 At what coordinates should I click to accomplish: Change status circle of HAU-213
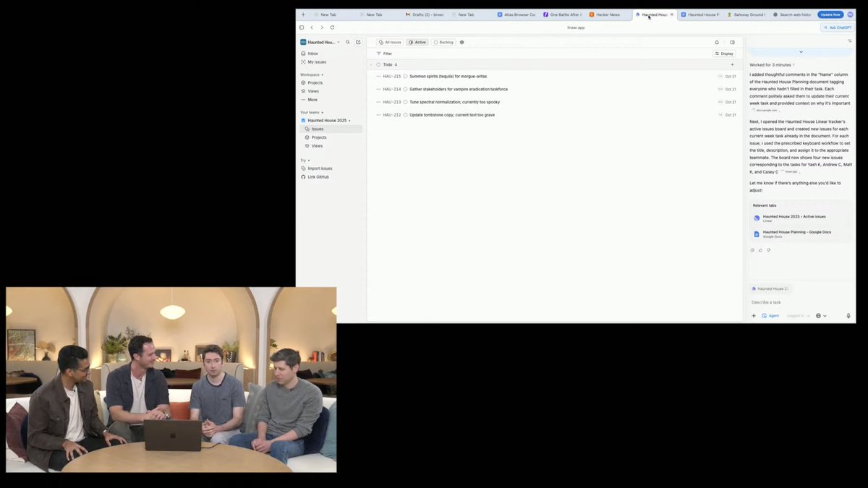406,102
